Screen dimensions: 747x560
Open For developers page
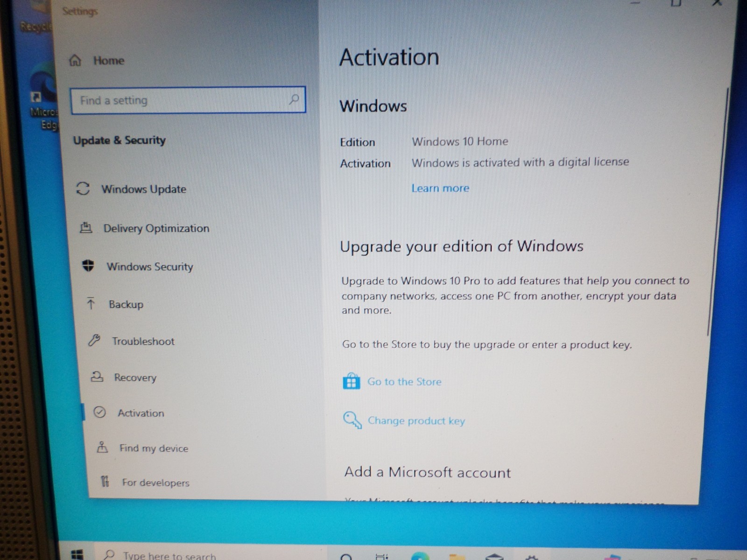click(x=155, y=483)
